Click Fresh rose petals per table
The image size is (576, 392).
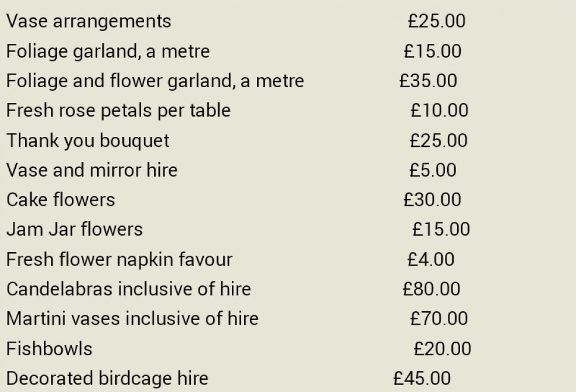118,111
